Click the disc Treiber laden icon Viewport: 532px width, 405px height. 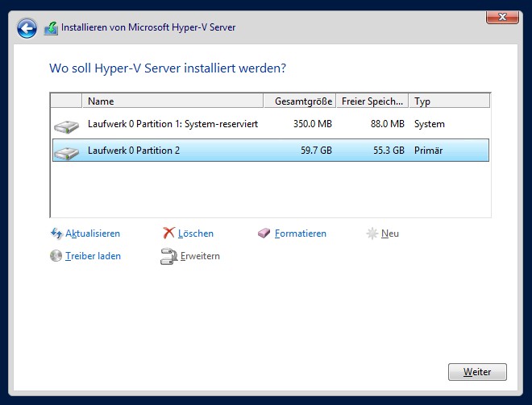tap(56, 256)
